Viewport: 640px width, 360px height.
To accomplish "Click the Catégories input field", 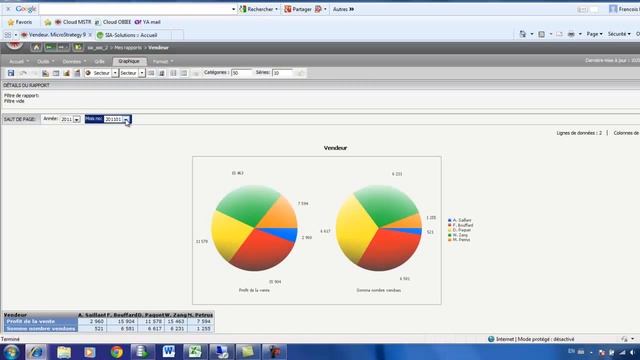I will point(241,73).
